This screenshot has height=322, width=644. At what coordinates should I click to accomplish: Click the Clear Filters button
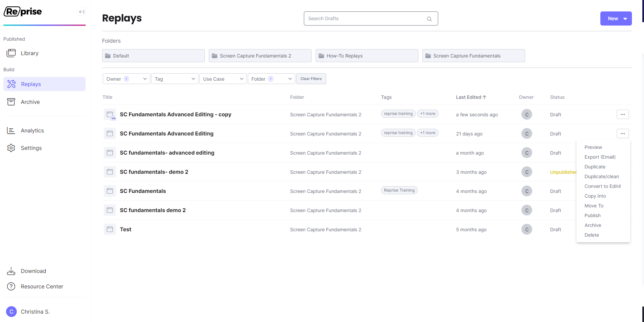pos(311,79)
